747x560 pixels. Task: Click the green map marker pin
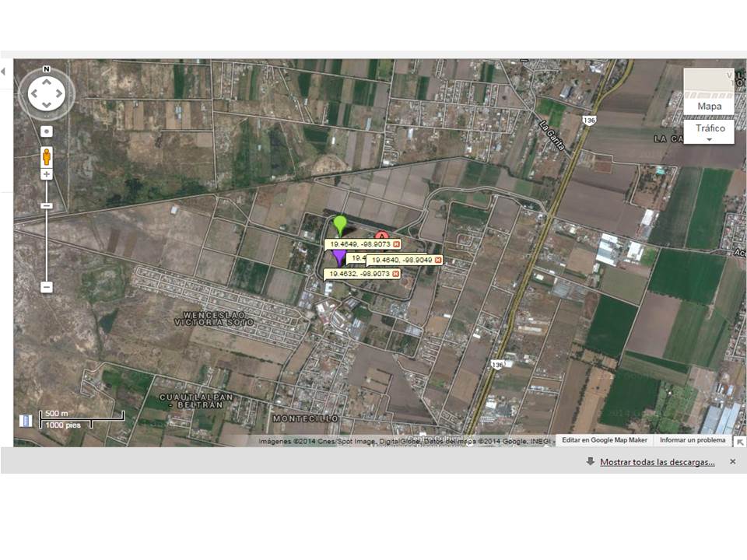[x=340, y=225]
